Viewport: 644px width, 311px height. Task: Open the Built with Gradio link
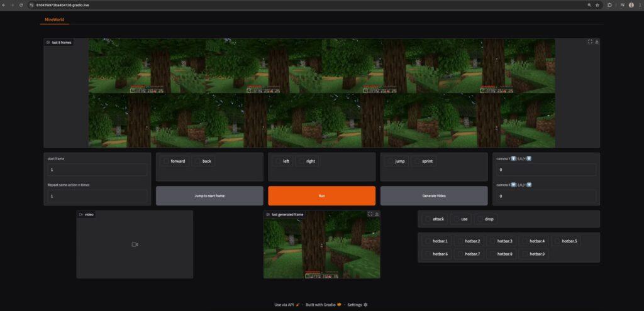324,305
